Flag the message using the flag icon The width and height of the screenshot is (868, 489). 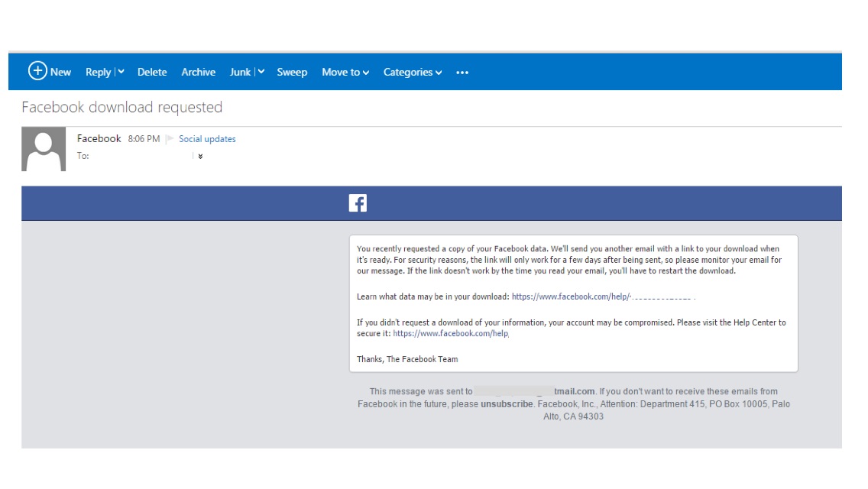pyautogui.click(x=170, y=138)
